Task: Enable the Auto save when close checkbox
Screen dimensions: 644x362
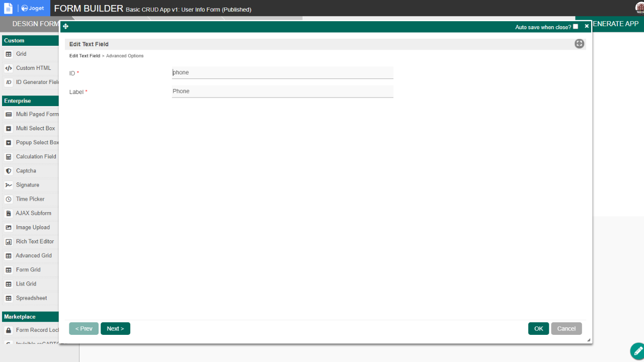Action: point(576,27)
